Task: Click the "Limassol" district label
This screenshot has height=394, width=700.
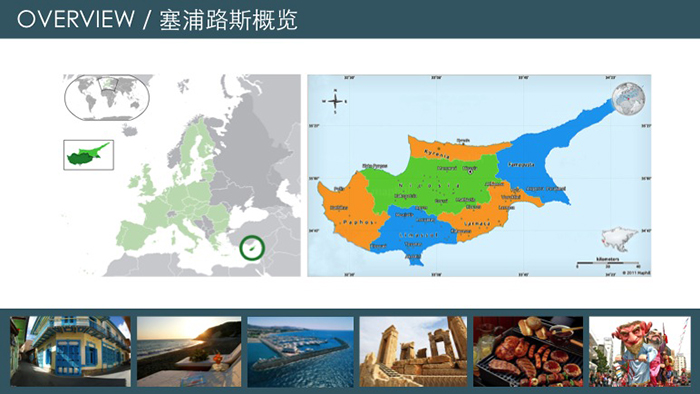Action: [419, 235]
